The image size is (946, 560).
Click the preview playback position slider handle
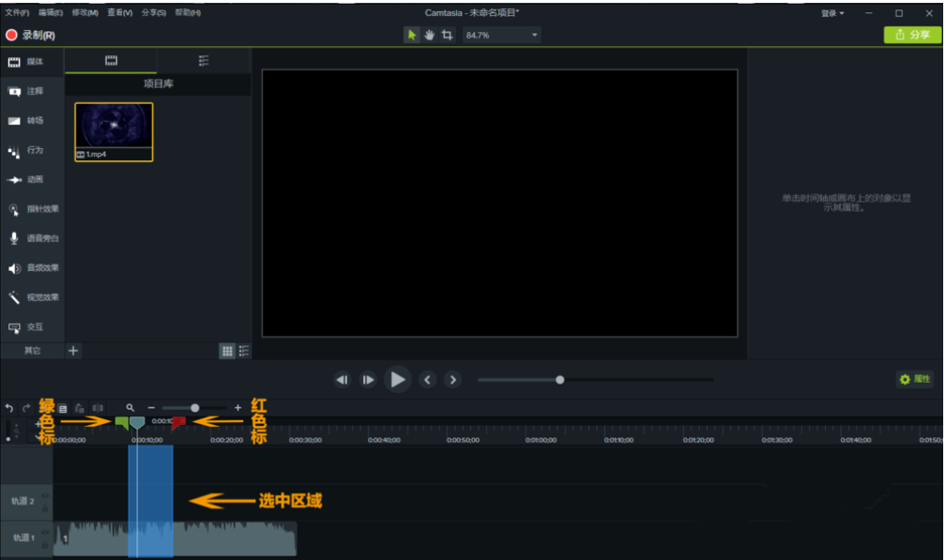point(560,380)
